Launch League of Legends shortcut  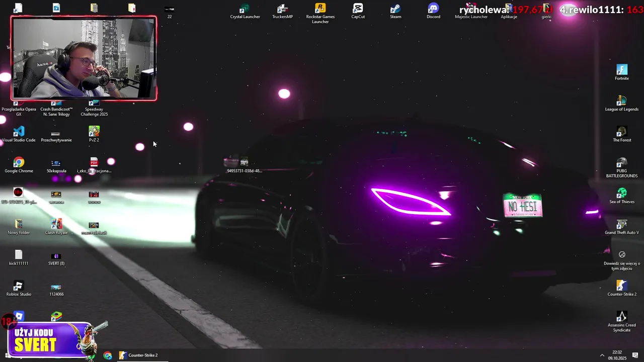(x=622, y=104)
